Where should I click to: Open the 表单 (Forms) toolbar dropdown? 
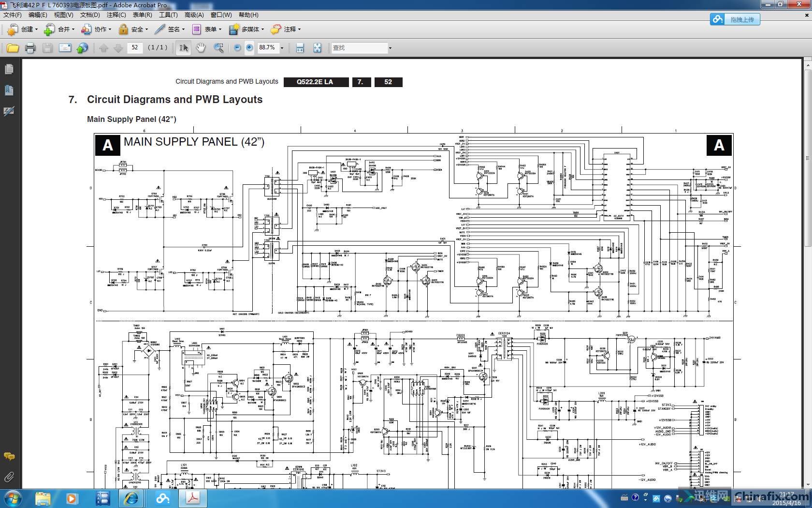[x=207, y=30]
